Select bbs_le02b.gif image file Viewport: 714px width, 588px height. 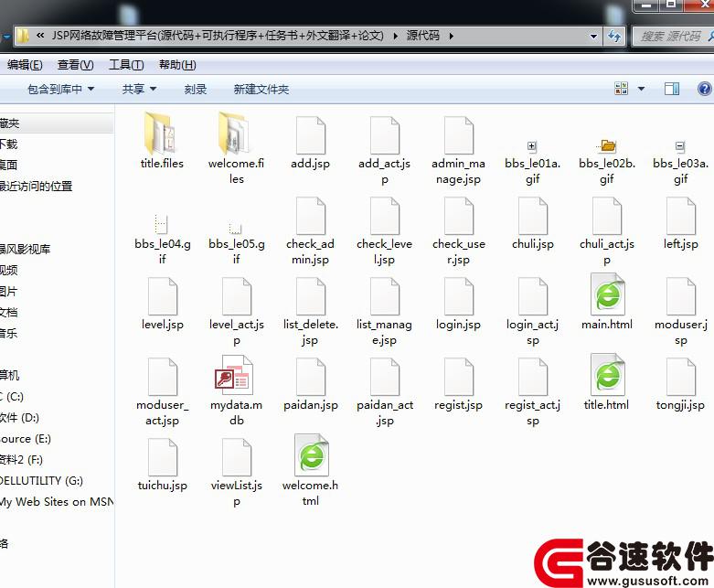coord(607,162)
